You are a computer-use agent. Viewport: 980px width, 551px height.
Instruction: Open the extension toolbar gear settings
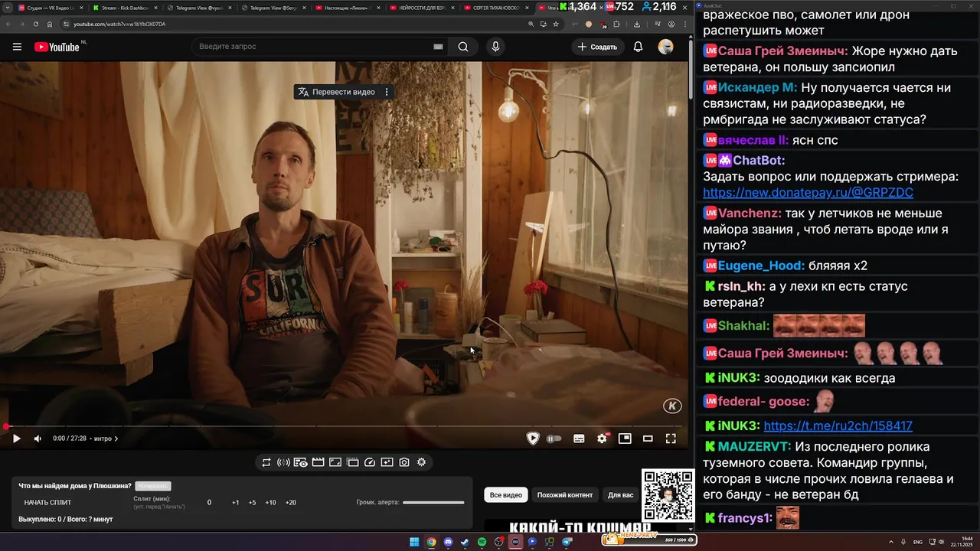coord(421,462)
